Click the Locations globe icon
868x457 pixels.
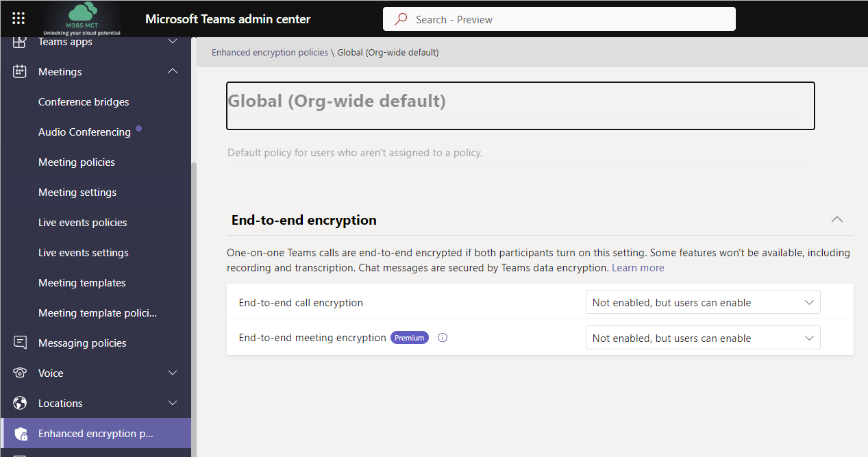click(19, 403)
